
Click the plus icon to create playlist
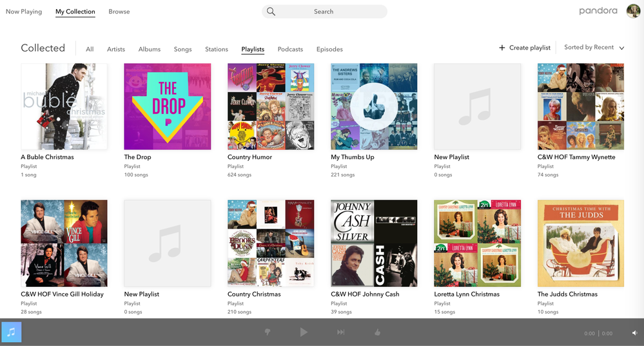pos(502,48)
